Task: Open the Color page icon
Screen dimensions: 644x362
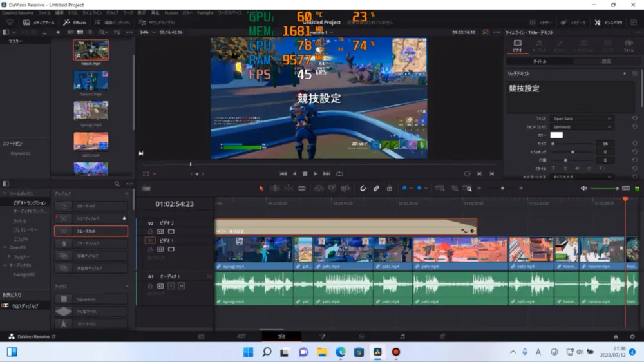Action: click(362, 336)
